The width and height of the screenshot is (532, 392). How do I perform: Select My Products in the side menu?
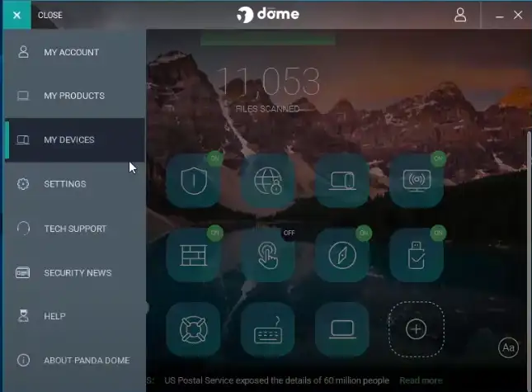coord(73,96)
